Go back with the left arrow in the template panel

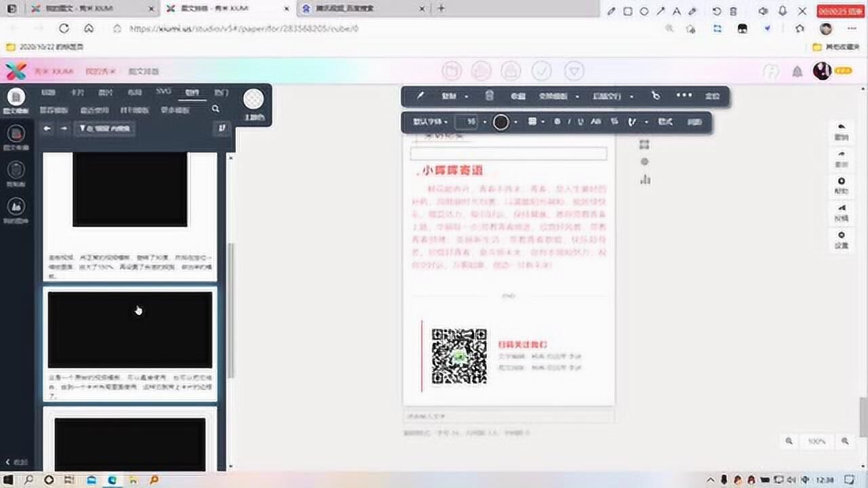pos(47,128)
